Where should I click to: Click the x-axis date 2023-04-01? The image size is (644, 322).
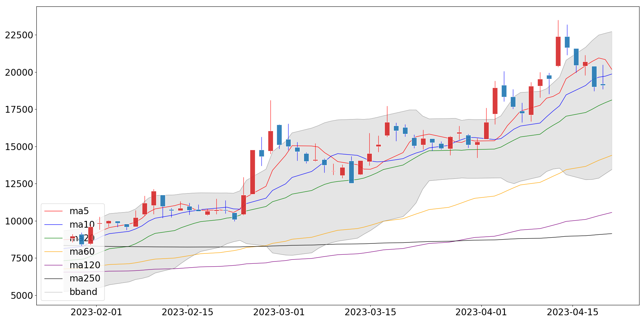(481, 312)
